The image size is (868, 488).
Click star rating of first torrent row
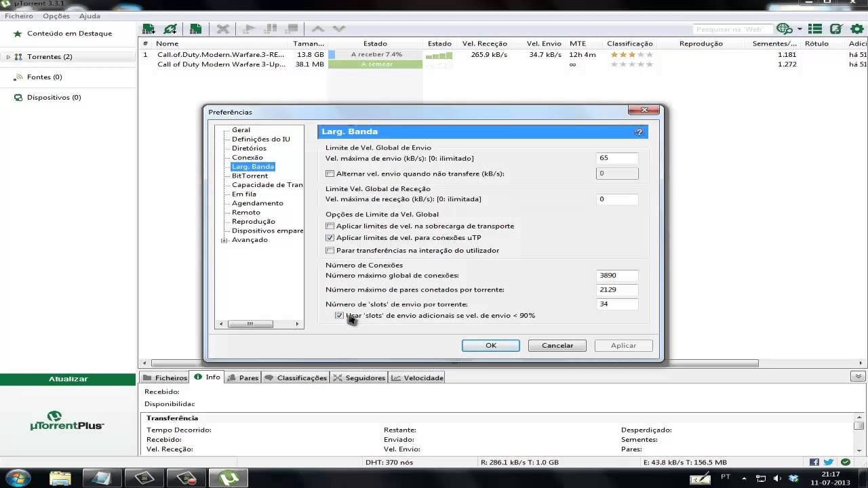[631, 54]
